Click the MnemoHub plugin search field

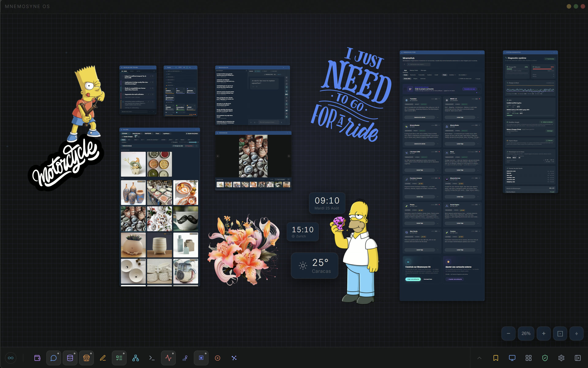coord(419,64)
